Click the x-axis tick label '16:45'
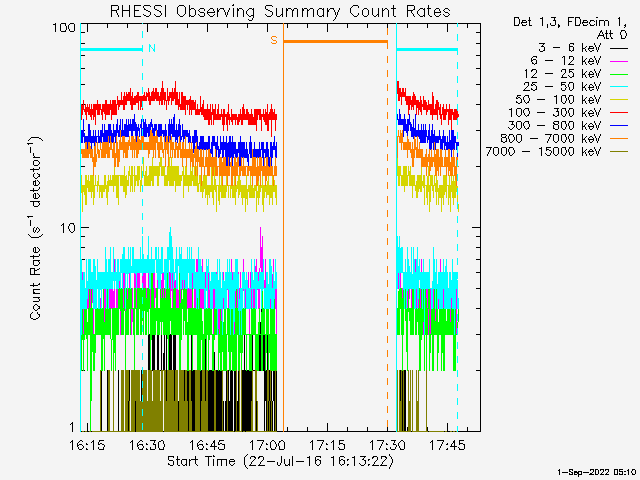Viewport: 640px width, 480px height. [x=207, y=445]
